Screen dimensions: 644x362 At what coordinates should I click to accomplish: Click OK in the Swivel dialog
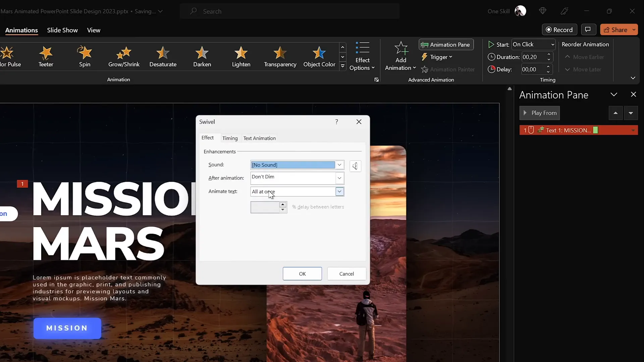[x=302, y=274]
